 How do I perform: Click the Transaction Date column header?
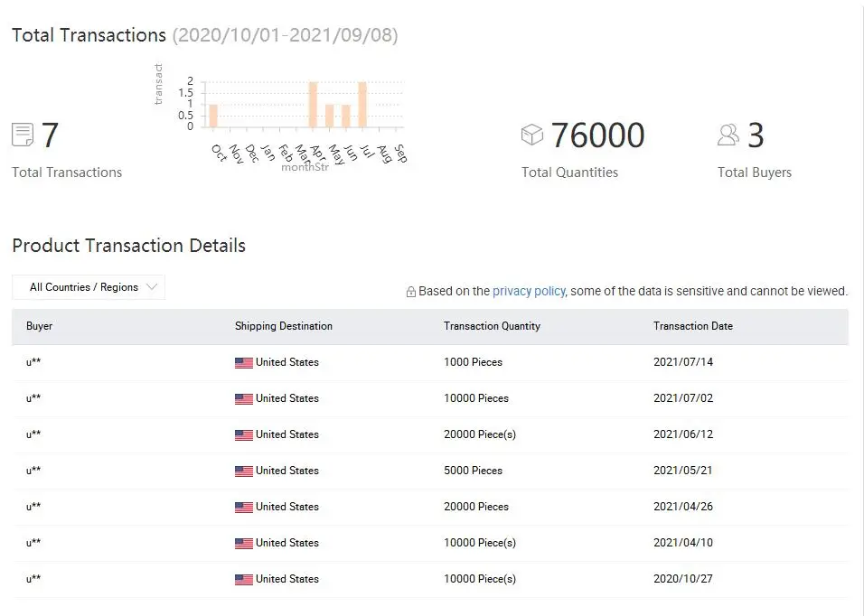[693, 326]
